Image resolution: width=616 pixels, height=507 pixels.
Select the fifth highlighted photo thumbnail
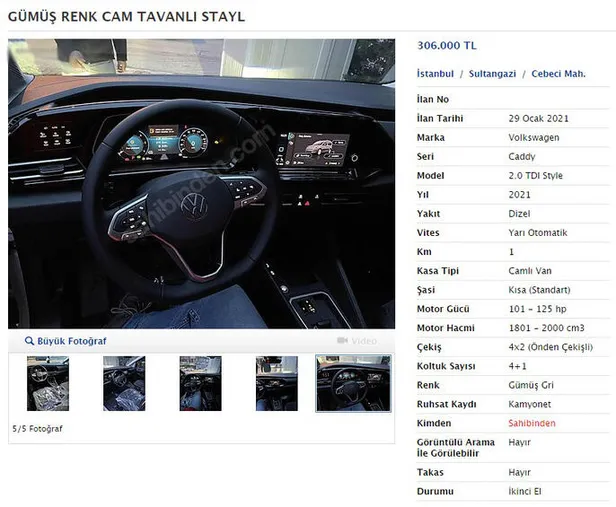pyautogui.click(x=353, y=383)
